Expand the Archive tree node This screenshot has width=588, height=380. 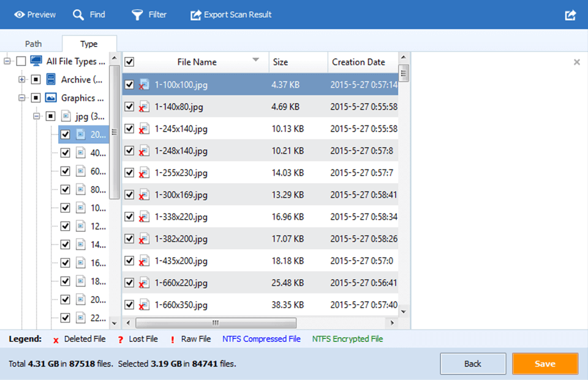[21, 80]
